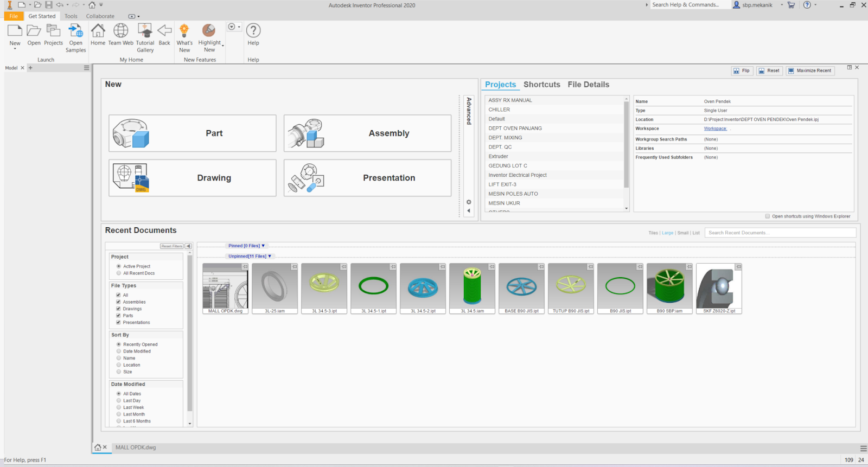Click Reset Filters button
This screenshot has width=868, height=467.
point(171,246)
